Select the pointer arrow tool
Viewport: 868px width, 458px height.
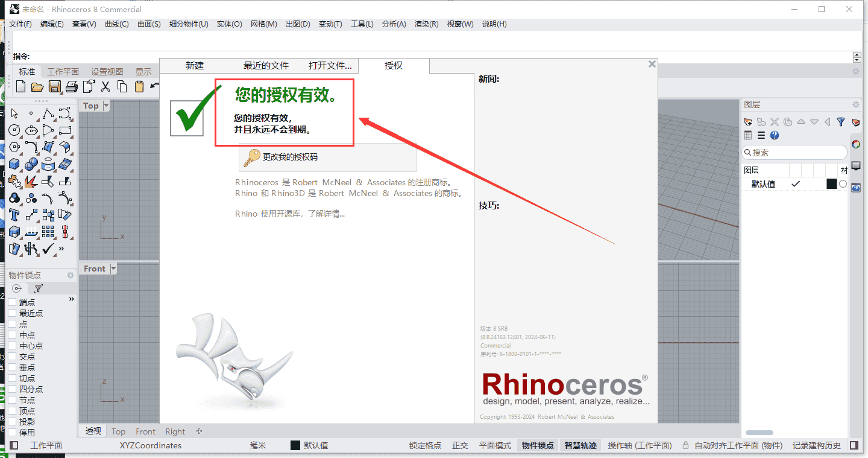click(14, 113)
